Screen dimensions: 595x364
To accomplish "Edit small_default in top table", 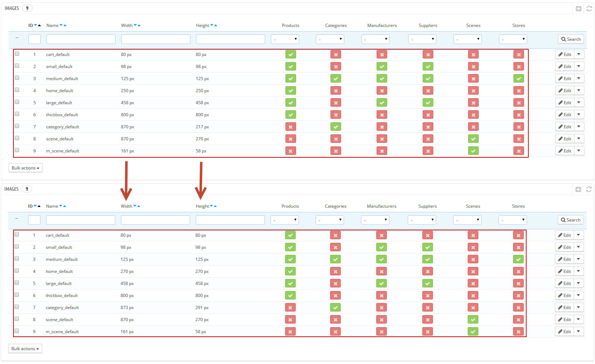I will 565,67.
